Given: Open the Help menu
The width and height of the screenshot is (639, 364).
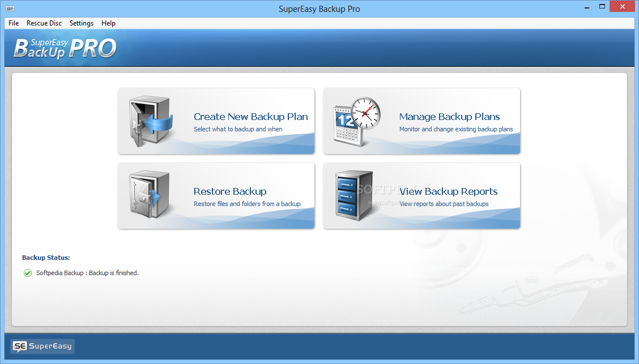Looking at the screenshot, I should pyautogui.click(x=108, y=23).
